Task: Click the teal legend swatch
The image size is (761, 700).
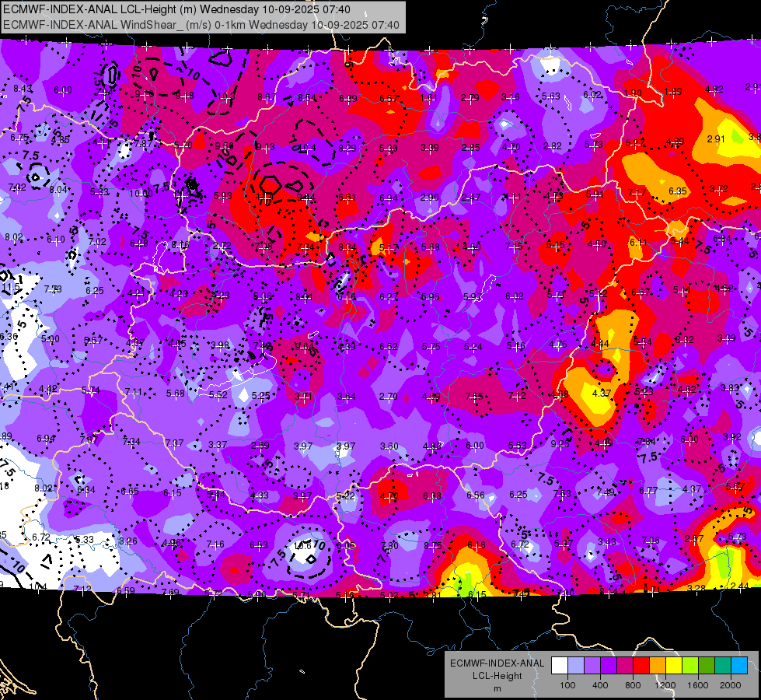Action: click(x=723, y=666)
